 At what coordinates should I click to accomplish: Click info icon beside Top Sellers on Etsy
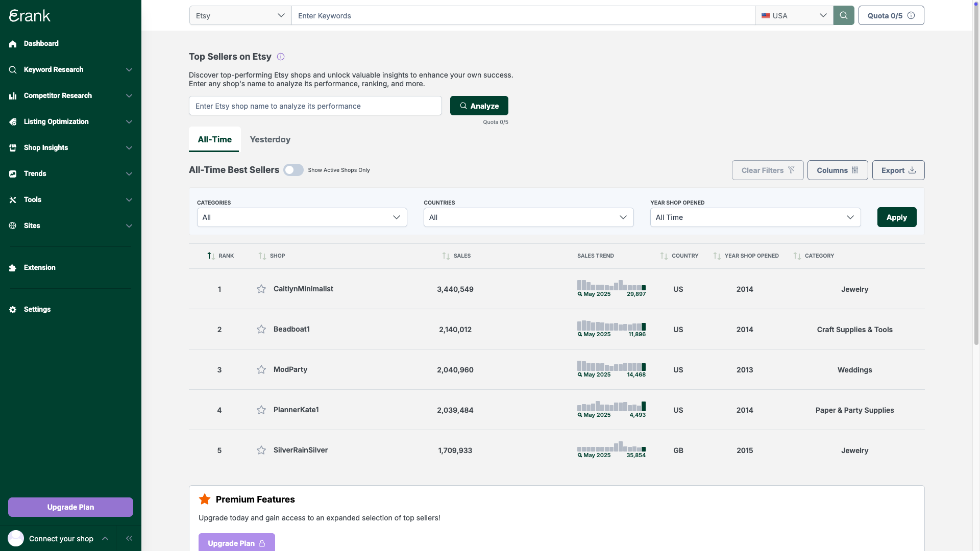(281, 57)
